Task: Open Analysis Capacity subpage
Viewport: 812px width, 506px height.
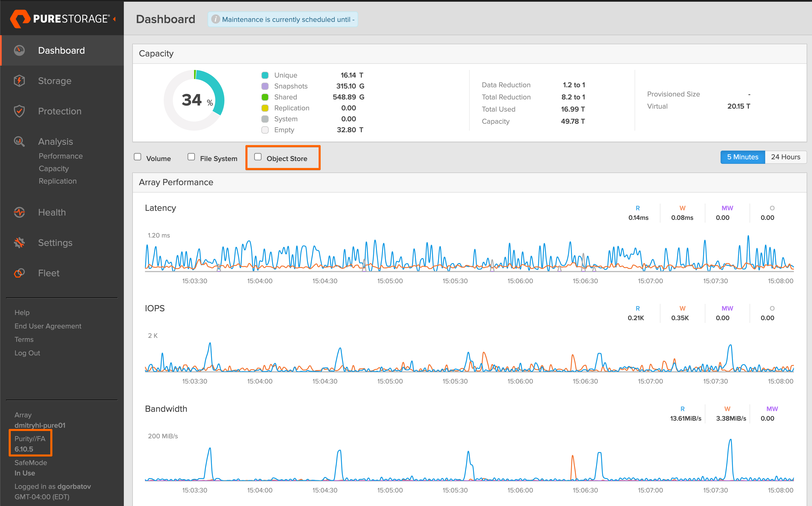Action: tap(54, 169)
